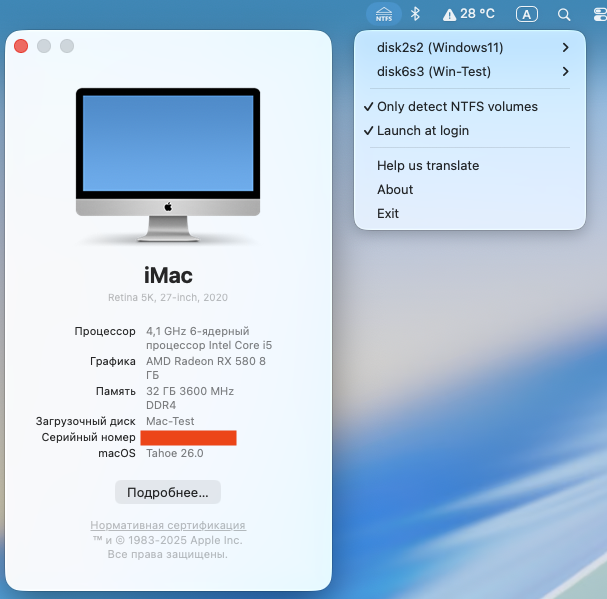Open the Bluetooth menu bar icon
Image resolution: width=607 pixels, height=599 pixels.
415,14
